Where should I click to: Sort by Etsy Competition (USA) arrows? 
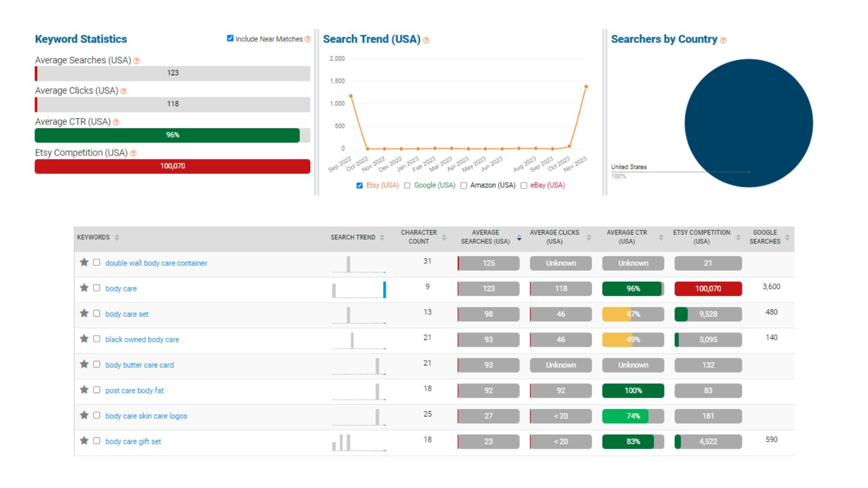738,237
